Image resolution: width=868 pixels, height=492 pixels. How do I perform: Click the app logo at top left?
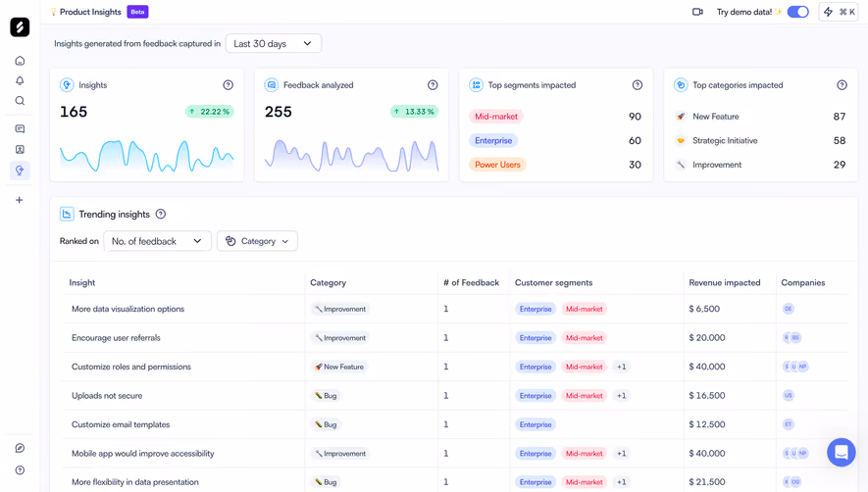click(20, 27)
